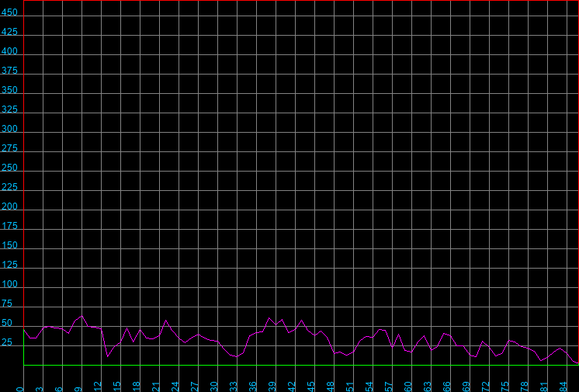Select the 125 vertical axis label

point(9,265)
